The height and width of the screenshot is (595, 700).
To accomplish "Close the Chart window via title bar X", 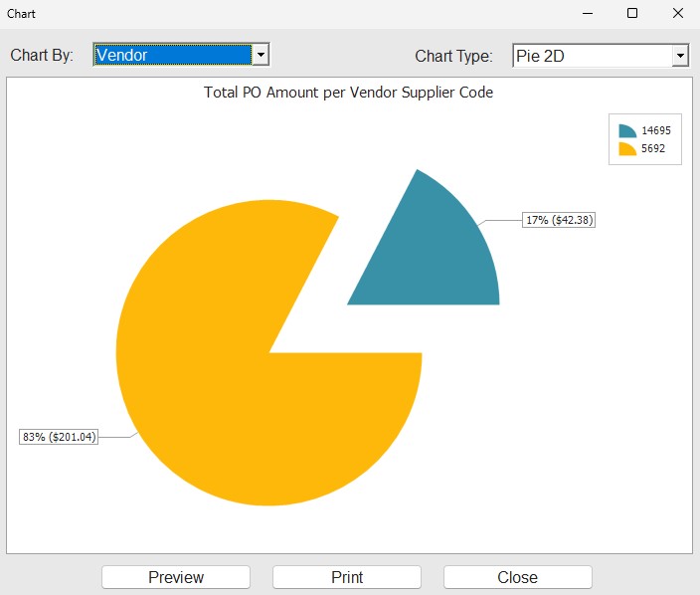I will click(x=678, y=14).
